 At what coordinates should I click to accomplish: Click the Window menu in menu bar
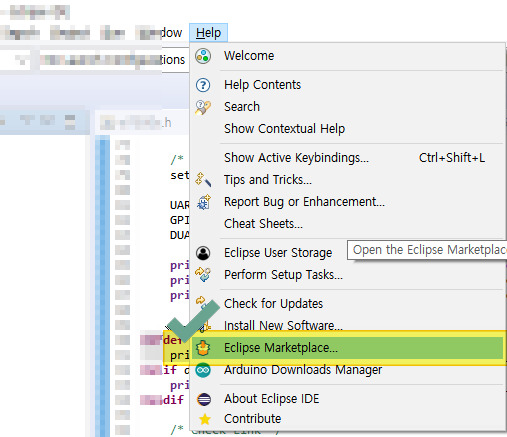point(159,33)
